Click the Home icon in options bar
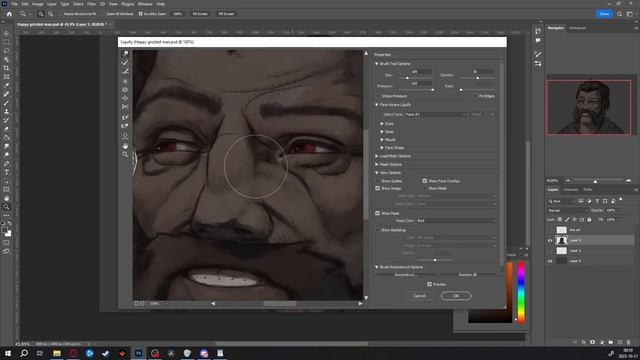This screenshot has height=360, width=640. coord(9,14)
